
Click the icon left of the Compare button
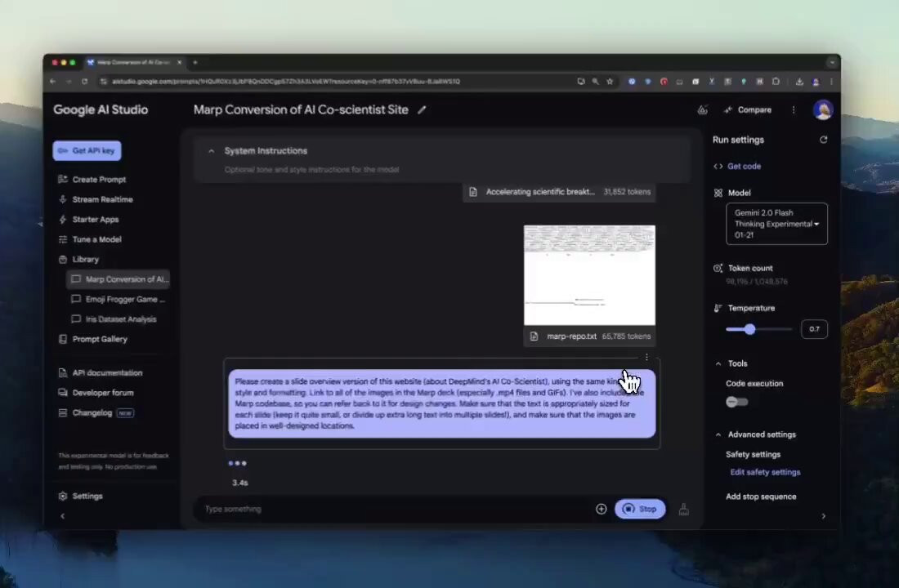click(x=702, y=110)
